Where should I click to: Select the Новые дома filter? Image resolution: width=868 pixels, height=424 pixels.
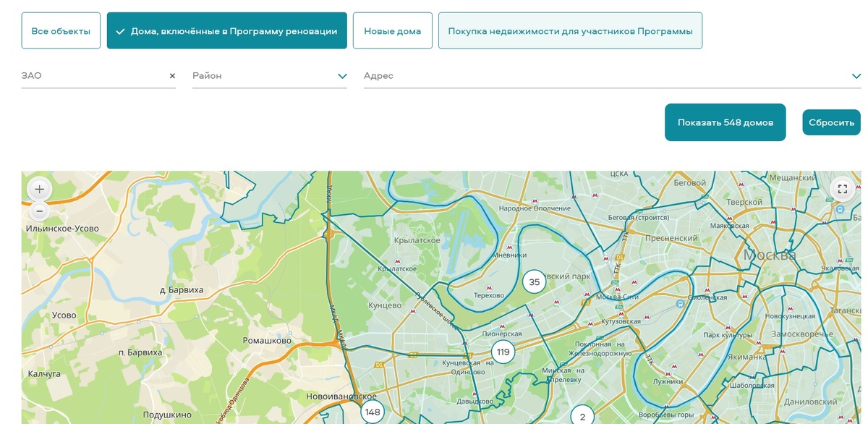point(392,31)
